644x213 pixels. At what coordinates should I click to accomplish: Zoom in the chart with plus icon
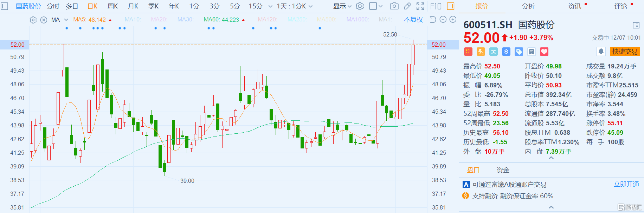pyautogui.click(x=453, y=20)
